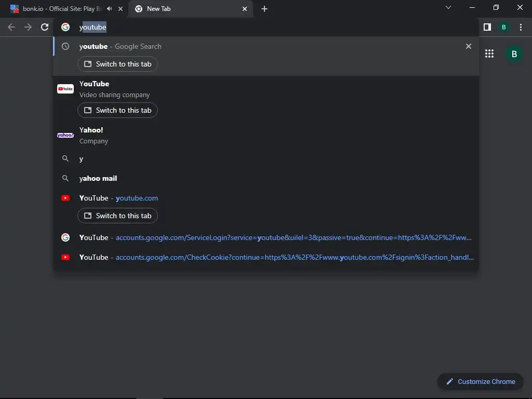
Task: Open YouTube accounts.google.com CheckCookie suggestion
Action: pos(266,257)
